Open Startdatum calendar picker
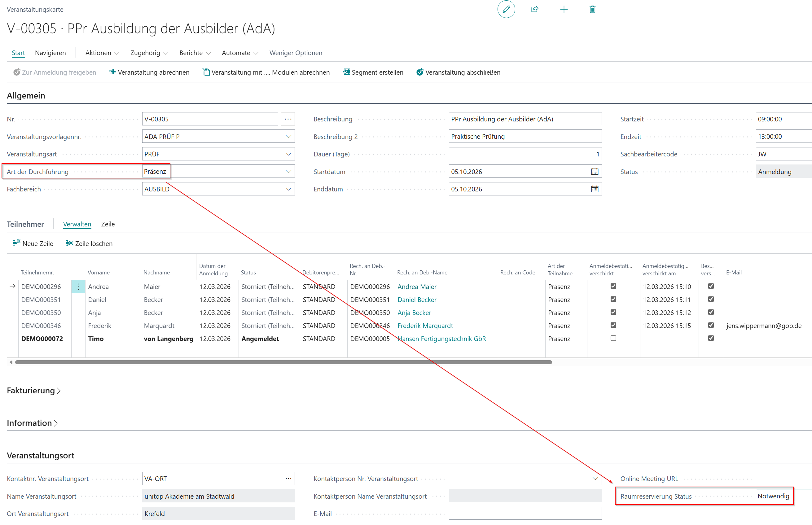812x525 pixels. tap(594, 172)
